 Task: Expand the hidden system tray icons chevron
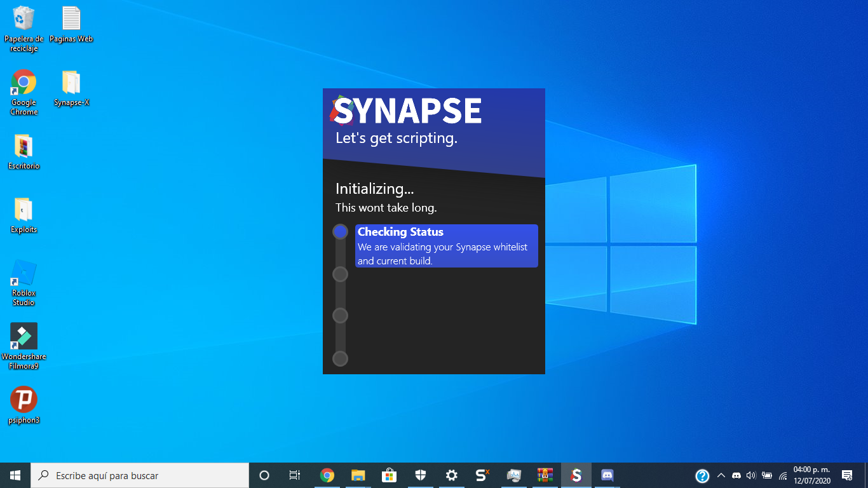(x=721, y=475)
